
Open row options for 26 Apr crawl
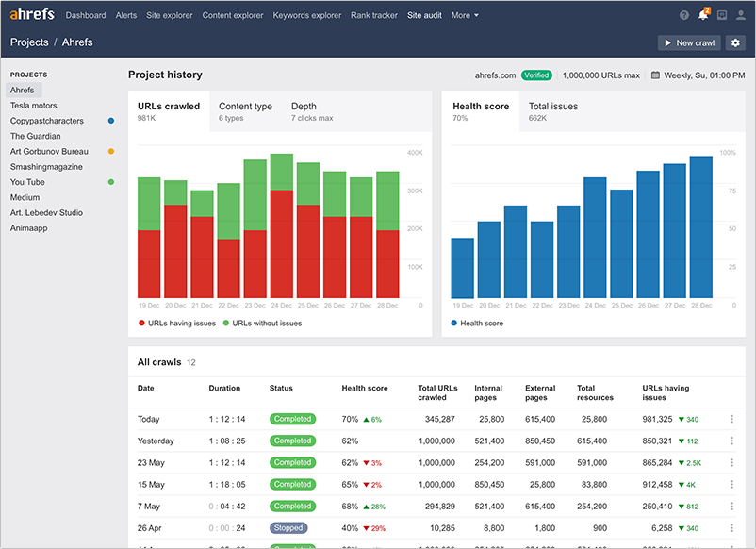pyautogui.click(x=731, y=527)
